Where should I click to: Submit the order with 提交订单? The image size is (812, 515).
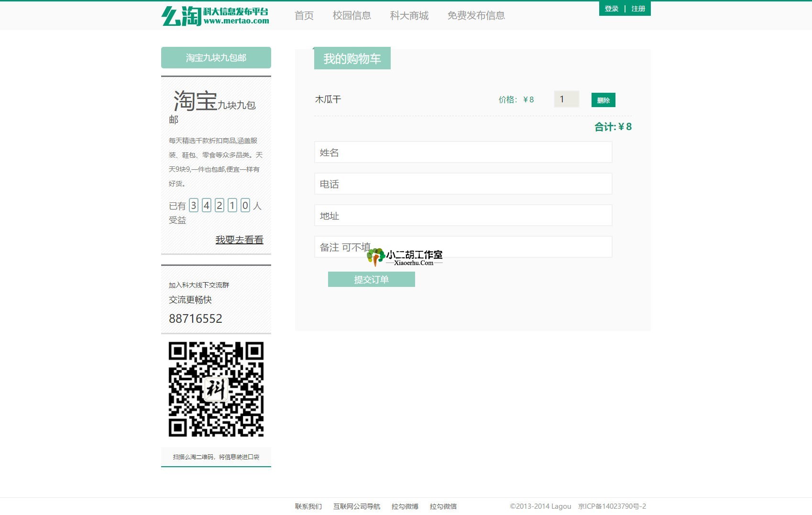371,280
